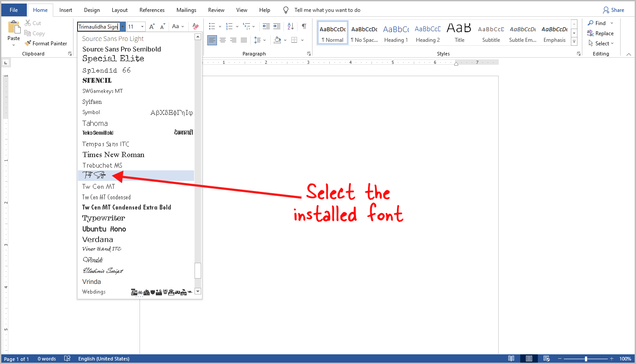Switch to the Insert ribbon tab
The width and height of the screenshot is (636, 364).
tap(65, 10)
